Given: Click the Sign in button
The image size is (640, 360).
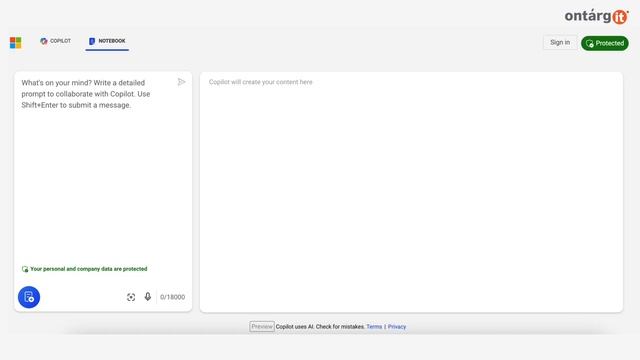Looking at the screenshot, I should pyautogui.click(x=560, y=42).
